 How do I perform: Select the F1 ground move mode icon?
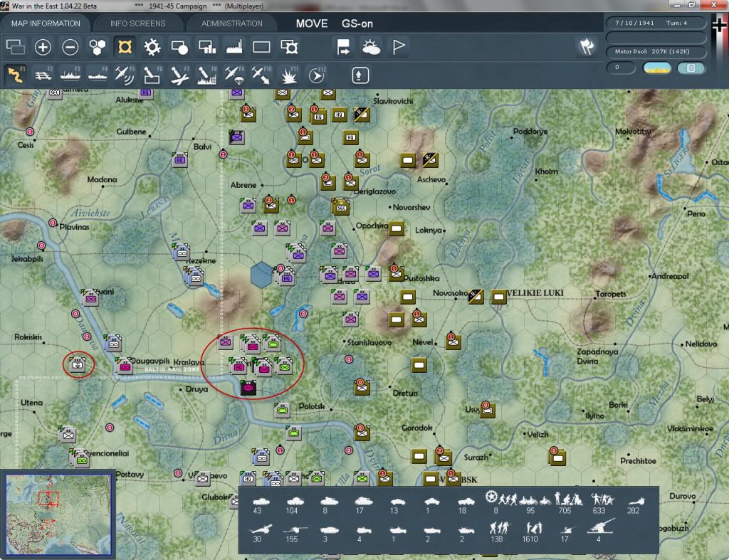point(15,75)
